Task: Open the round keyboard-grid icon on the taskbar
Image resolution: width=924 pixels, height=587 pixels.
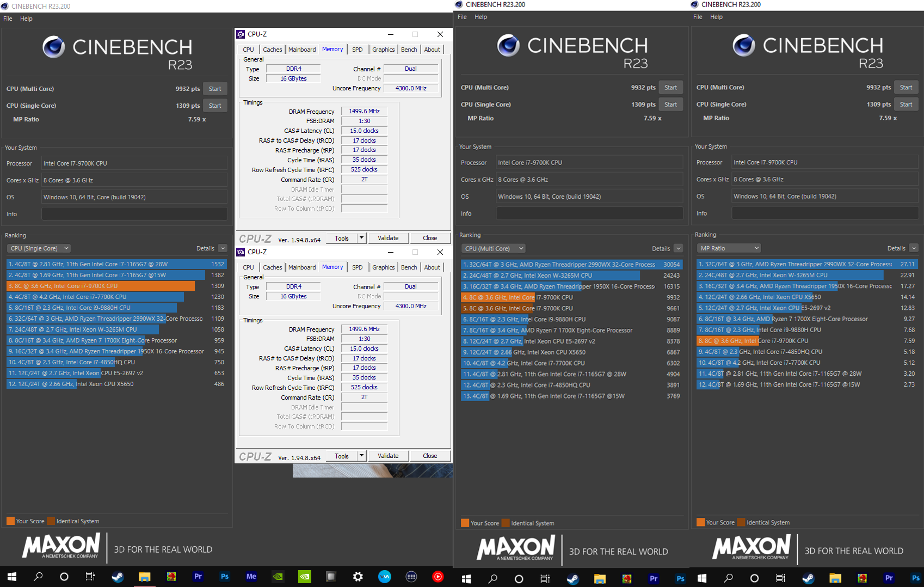Action: (411, 577)
